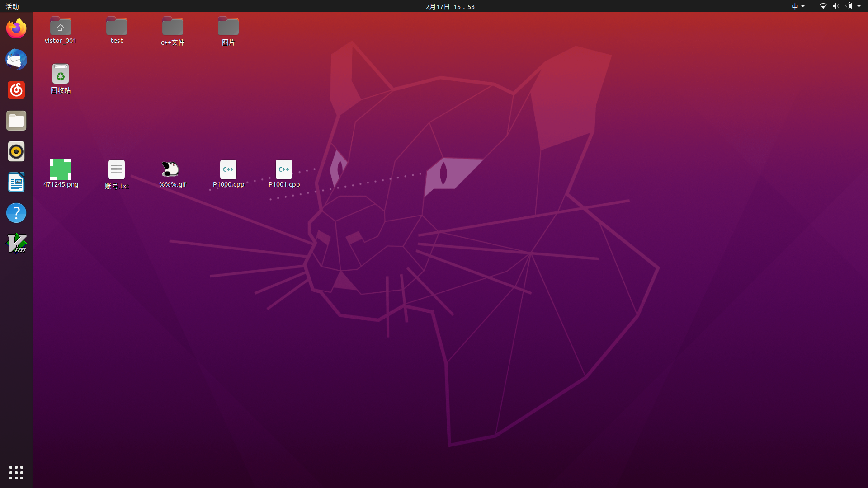868x488 pixels.
Task: Expand the 中 input method dropdown
Action: [798, 6]
